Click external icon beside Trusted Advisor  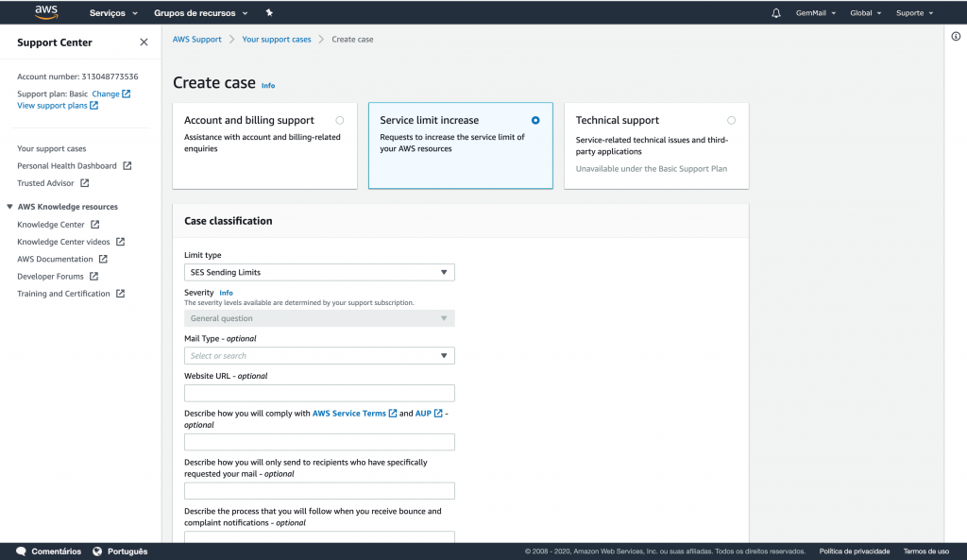tap(84, 183)
